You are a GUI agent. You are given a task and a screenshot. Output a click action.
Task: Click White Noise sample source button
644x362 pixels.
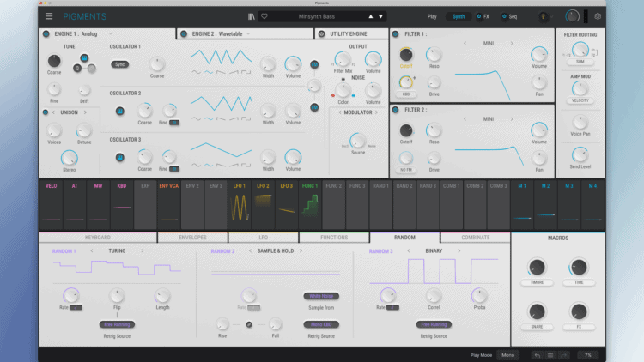[x=321, y=296]
